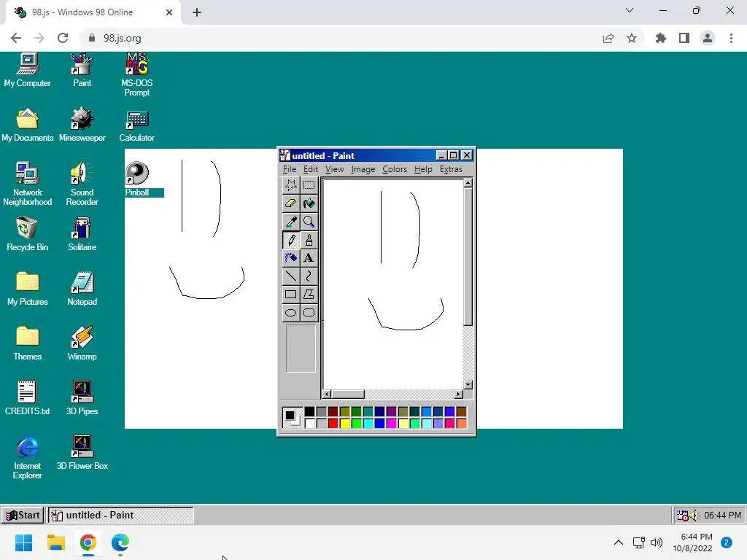This screenshot has height=560, width=747.
Task: Activate the Magnifier tool in Paint
Action: tap(309, 222)
